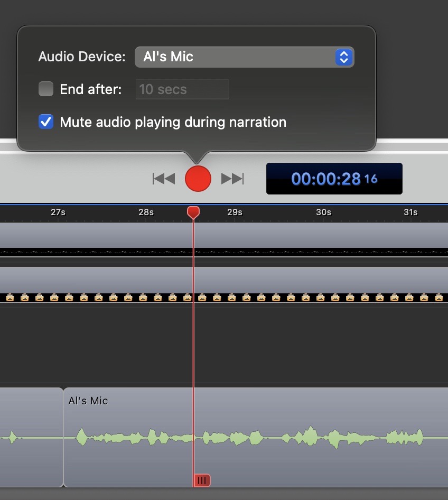The width and height of the screenshot is (448, 500).
Task: Select the audio clip left of Al's Mic
Action: [31, 437]
